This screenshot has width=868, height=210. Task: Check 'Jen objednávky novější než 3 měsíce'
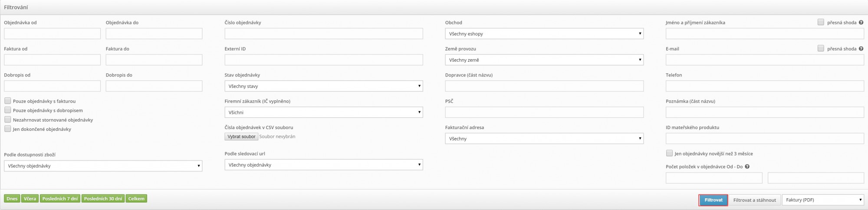pos(669,153)
